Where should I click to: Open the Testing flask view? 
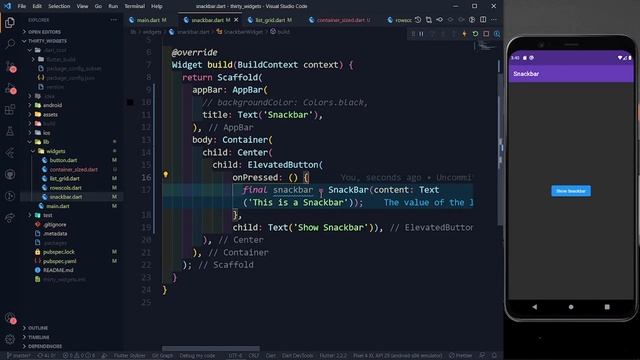click(10, 131)
